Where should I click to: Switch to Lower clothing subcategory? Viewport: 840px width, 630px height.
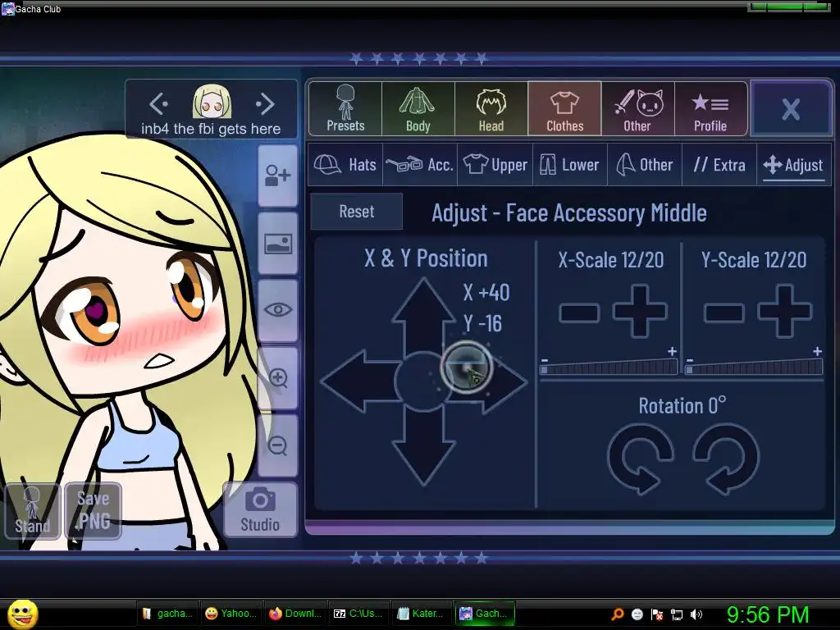coord(570,164)
